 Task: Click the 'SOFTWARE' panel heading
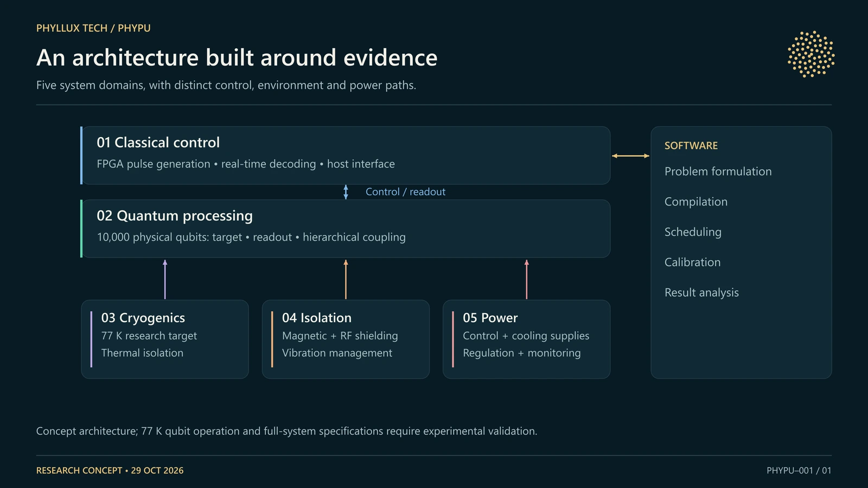tap(691, 145)
